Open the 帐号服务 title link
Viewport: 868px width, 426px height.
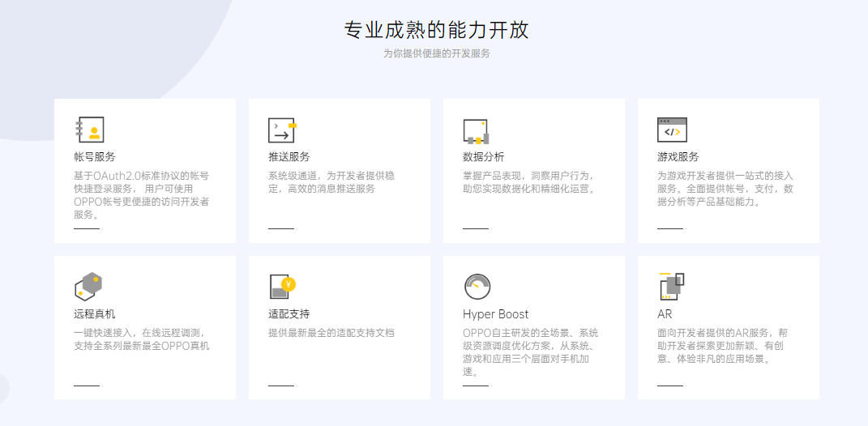(x=95, y=157)
